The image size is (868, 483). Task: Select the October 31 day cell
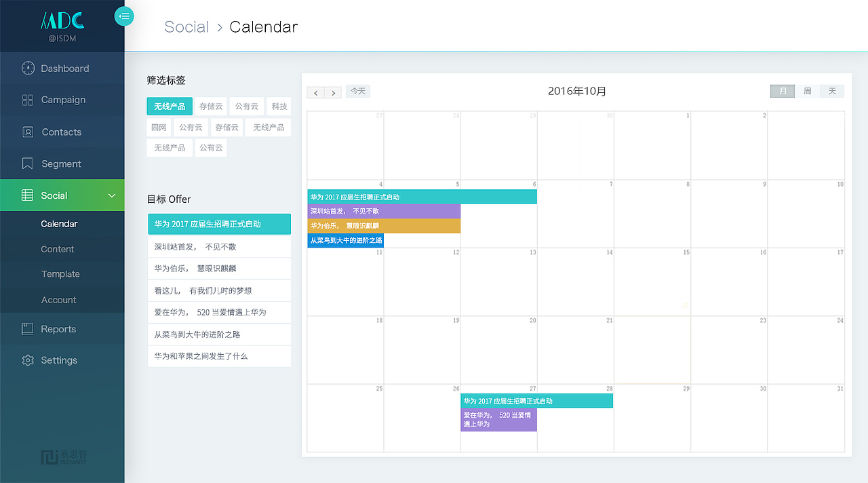click(x=806, y=418)
